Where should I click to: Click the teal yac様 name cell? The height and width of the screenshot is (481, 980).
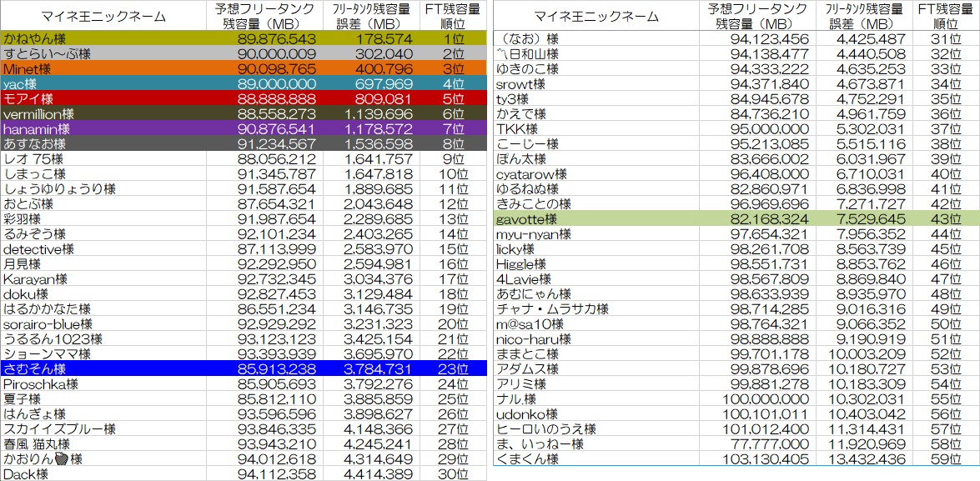[x=103, y=83]
